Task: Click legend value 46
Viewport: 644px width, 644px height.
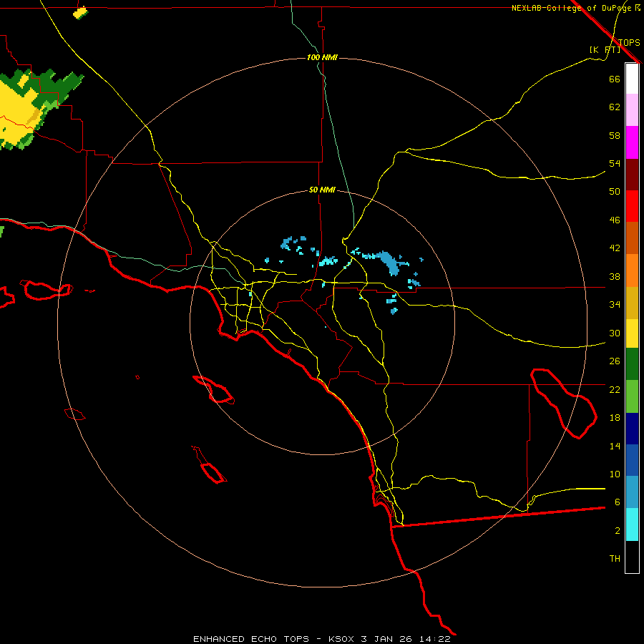Action: click(615, 220)
